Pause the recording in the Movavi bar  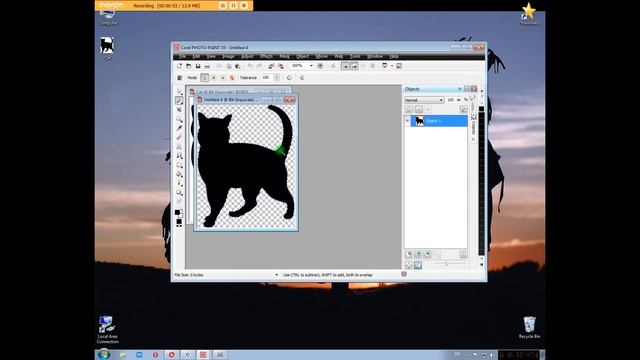(x=233, y=6)
